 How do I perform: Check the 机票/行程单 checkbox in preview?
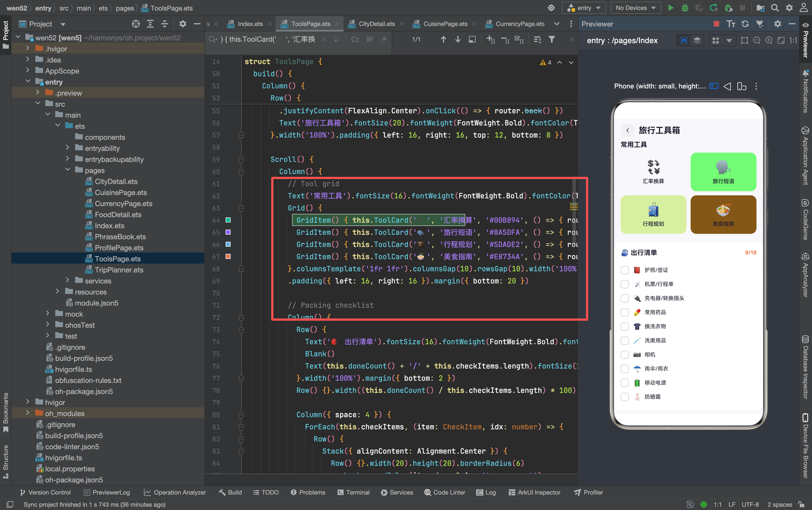(x=624, y=284)
